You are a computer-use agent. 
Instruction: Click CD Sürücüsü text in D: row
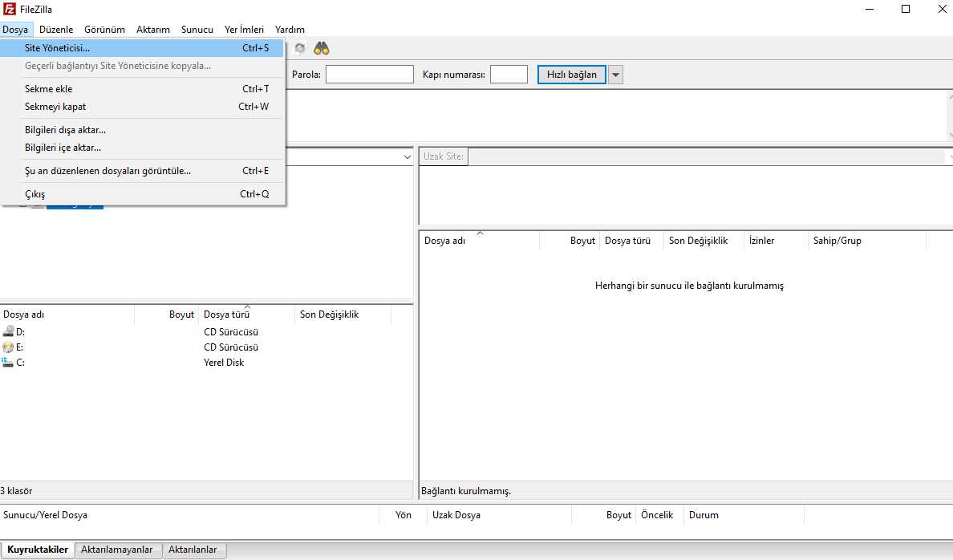pos(231,332)
